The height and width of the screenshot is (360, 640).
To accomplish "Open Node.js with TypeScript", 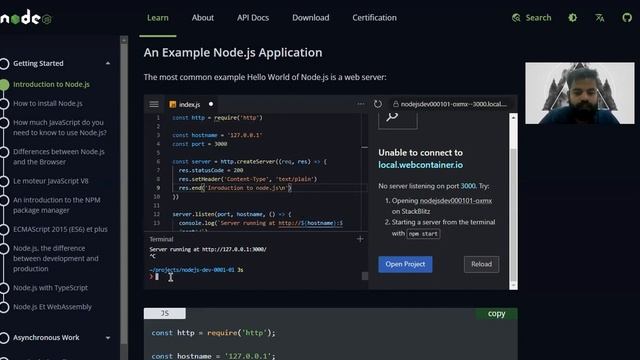I will coord(51,287).
